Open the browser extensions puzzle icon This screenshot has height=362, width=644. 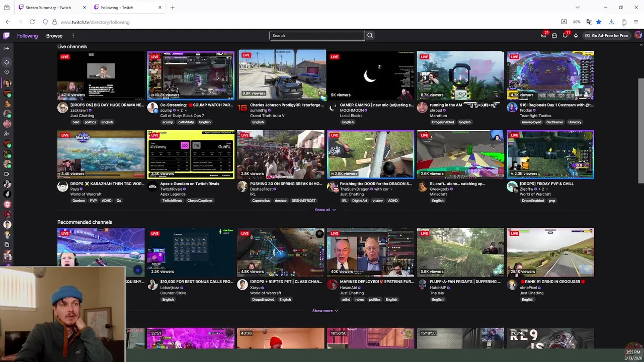tap(624, 22)
